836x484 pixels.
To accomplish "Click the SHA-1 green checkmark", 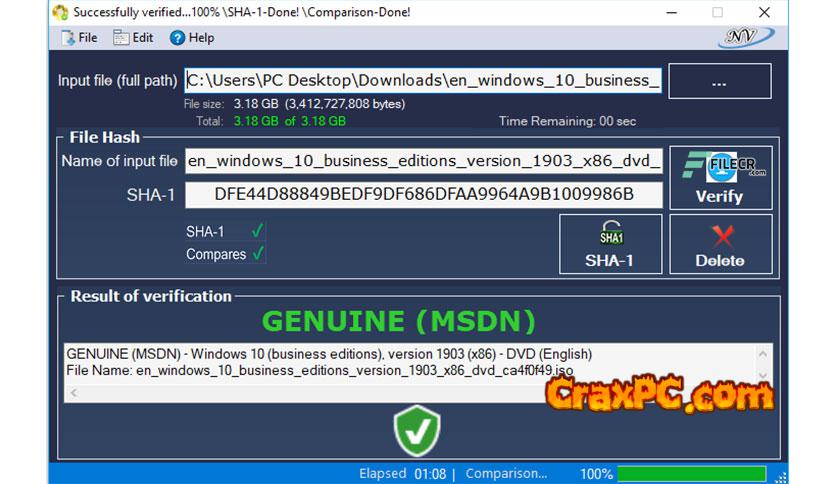I will [258, 231].
